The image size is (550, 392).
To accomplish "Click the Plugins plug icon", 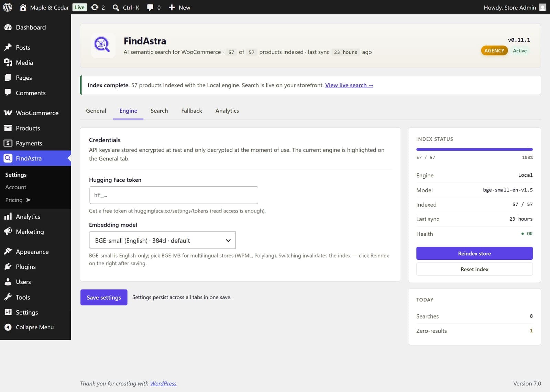I will click(x=8, y=267).
